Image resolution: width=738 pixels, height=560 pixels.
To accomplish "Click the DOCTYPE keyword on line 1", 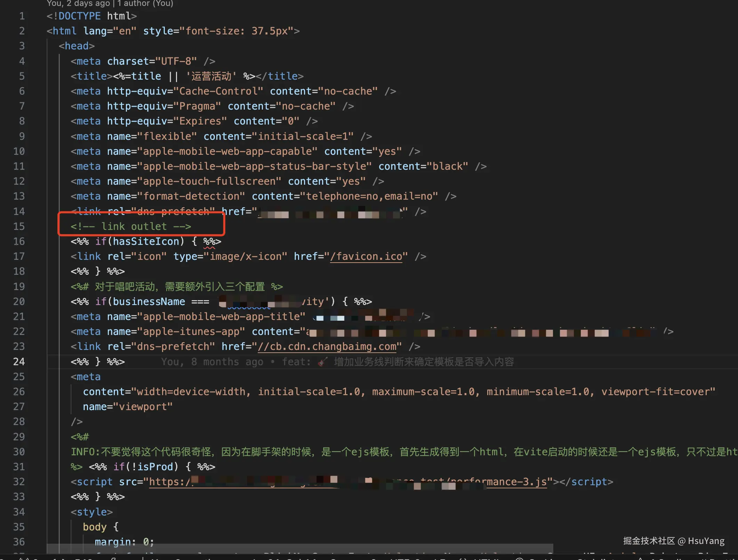I will (x=79, y=16).
